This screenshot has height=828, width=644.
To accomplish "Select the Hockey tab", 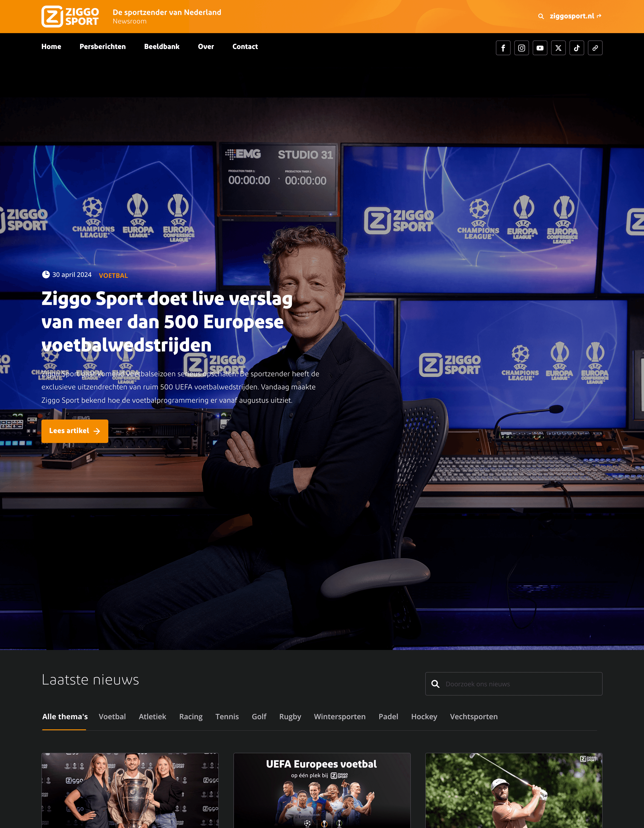I will click(x=424, y=716).
